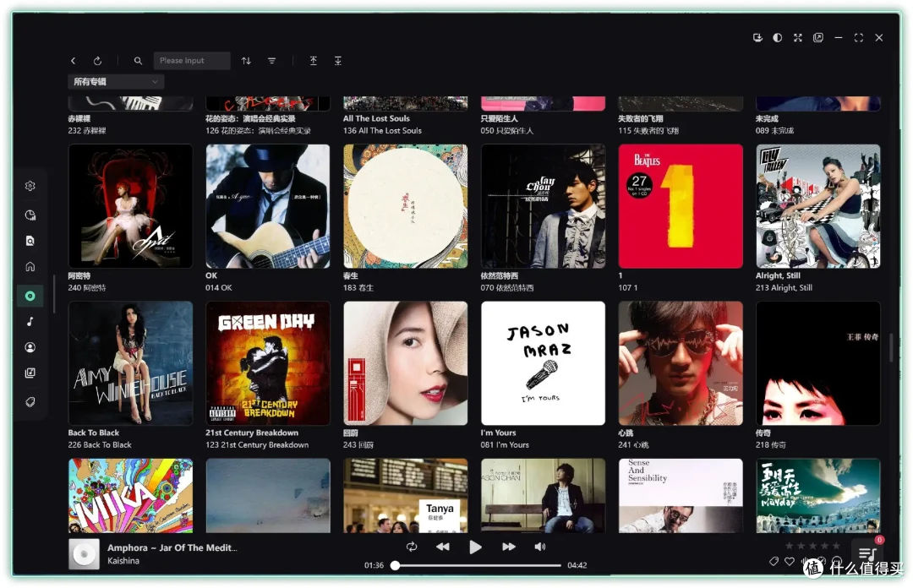Open the Mayday album cover
The height and width of the screenshot is (588, 913).
coord(818,495)
